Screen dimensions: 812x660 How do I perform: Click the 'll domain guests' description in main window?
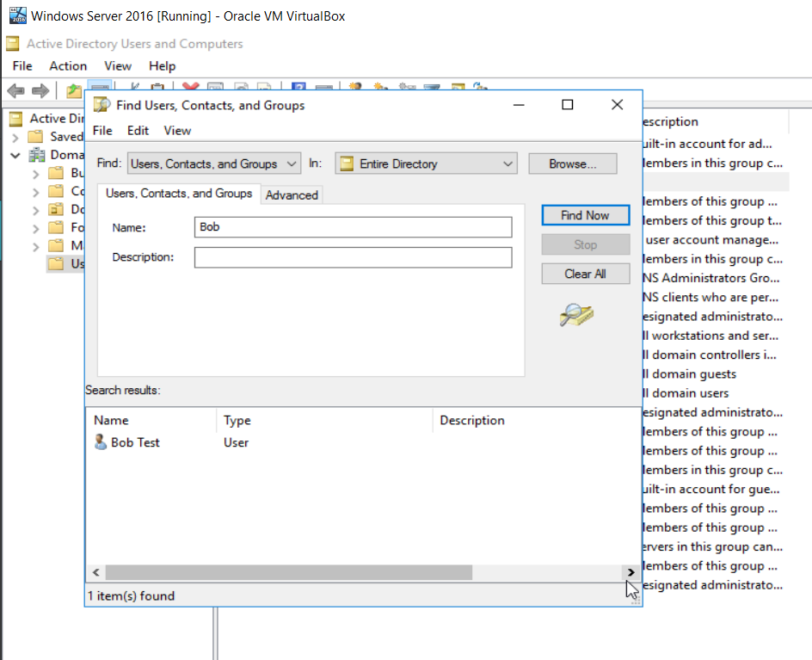click(x=689, y=374)
